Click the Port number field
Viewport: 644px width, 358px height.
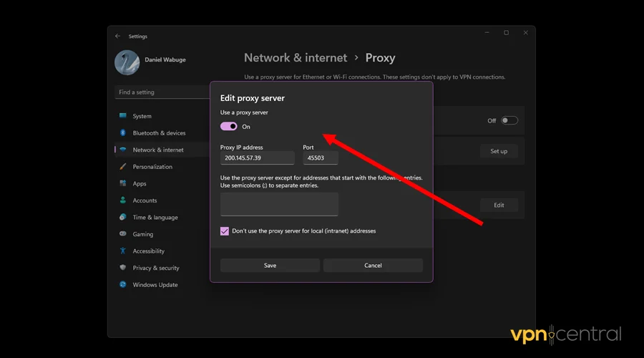[x=321, y=158]
